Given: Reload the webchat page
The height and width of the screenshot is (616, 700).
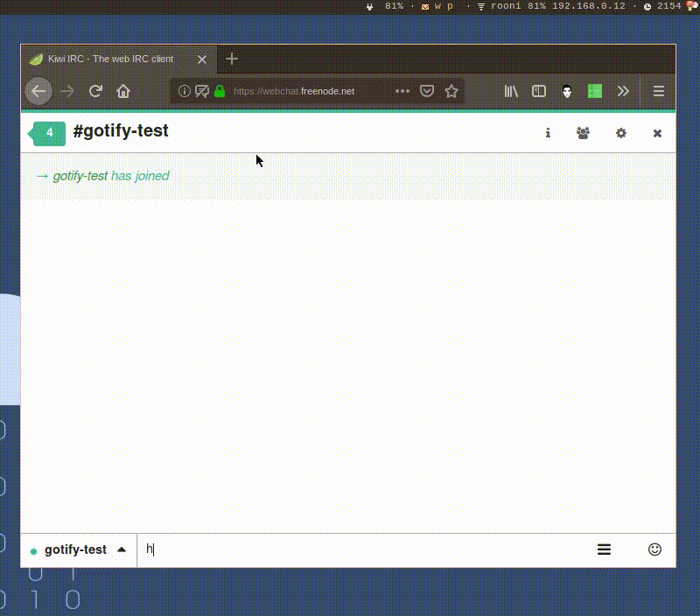Looking at the screenshot, I should (95, 92).
